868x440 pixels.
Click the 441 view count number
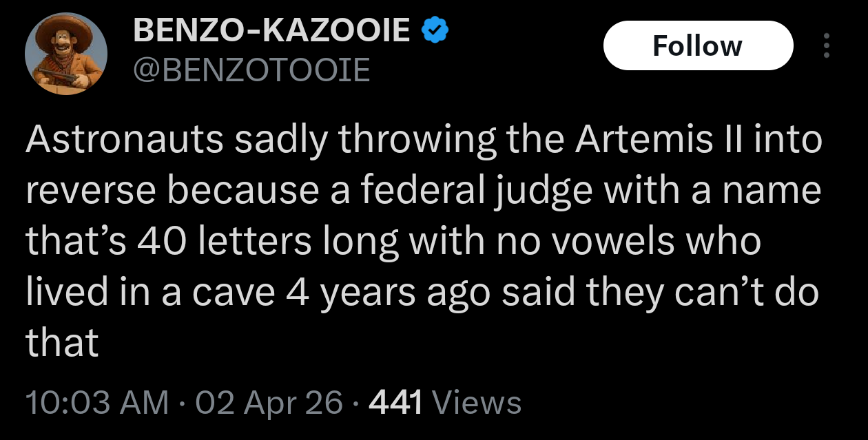pos(395,403)
